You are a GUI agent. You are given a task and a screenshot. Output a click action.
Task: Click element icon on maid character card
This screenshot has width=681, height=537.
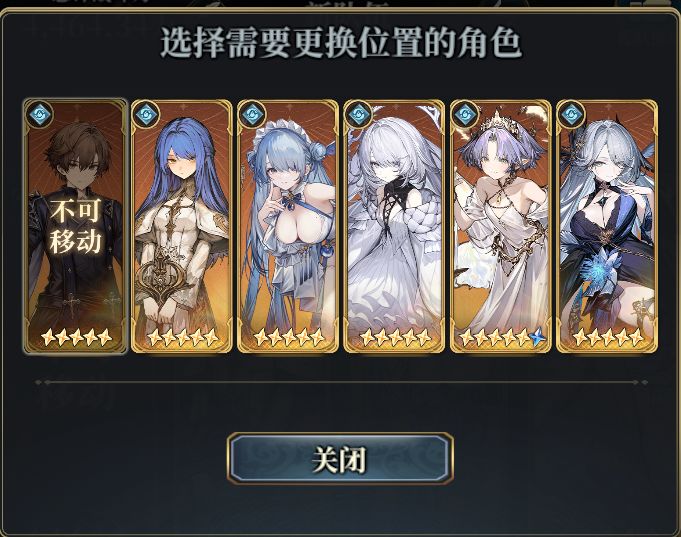[x=252, y=115]
